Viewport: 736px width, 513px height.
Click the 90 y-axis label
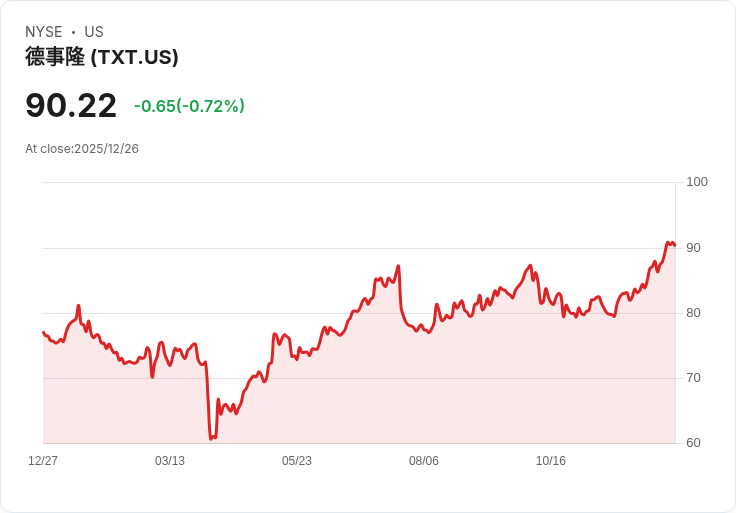click(x=694, y=247)
